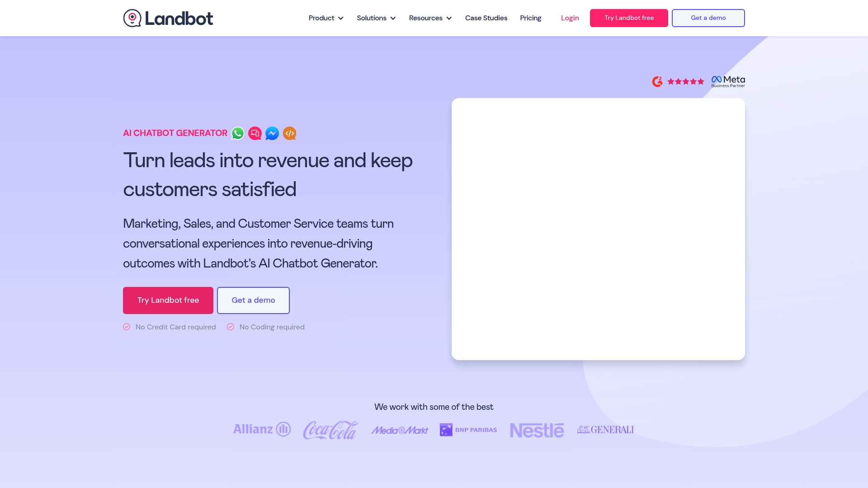Expand the Resources menu chevron
The image size is (868, 488).
(449, 19)
